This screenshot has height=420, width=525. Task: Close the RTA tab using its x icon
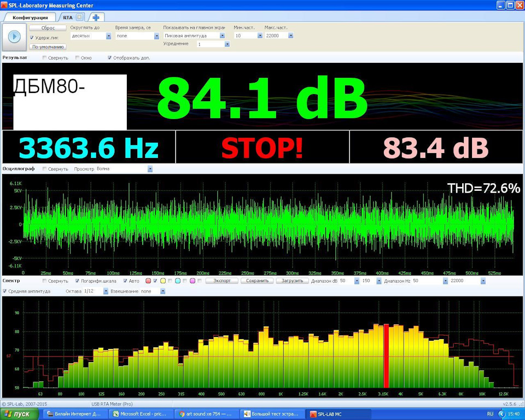pyautogui.click(x=79, y=17)
